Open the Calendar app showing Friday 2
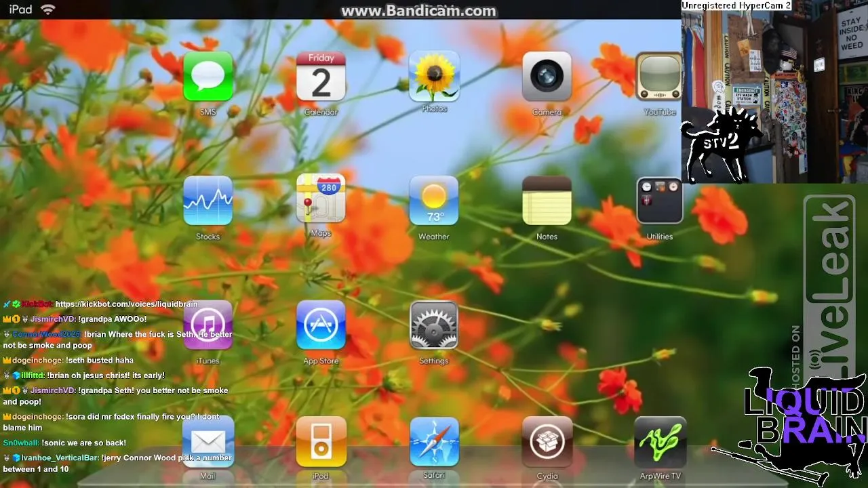This screenshot has height=488, width=868. 321,77
